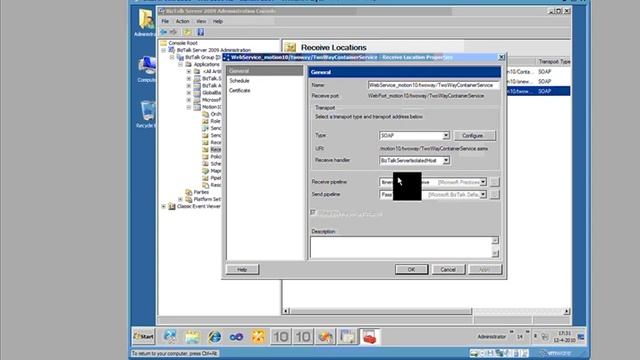
Task: Click Description box scroll-down arrow
Action: (x=495, y=254)
